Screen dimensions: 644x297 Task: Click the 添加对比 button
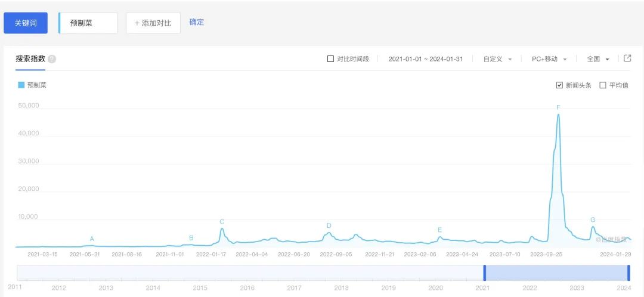pos(153,23)
